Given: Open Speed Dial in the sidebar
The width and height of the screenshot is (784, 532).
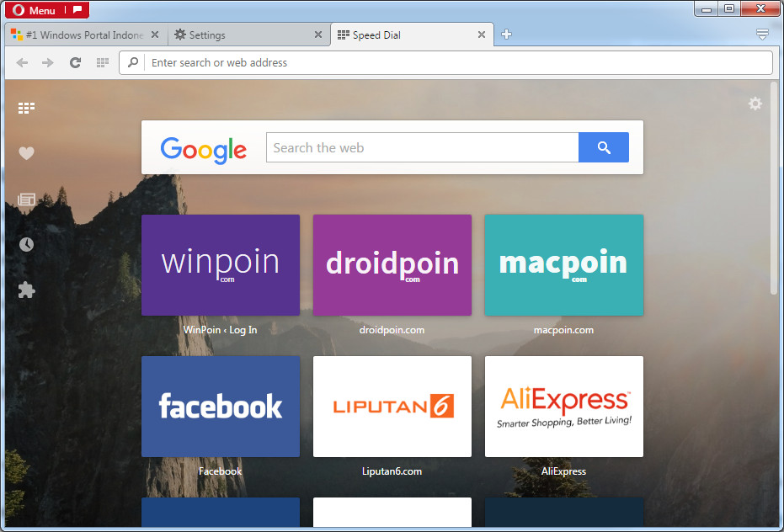Looking at the screenshot, I should [26, 108].
